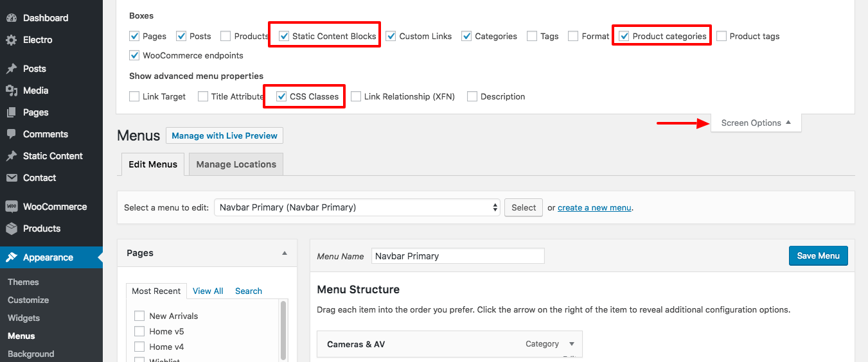Image resolution: width=868 pixels, height=362 pixels.
Task: Uncheck the Static Content Blocks checkbox
Action: coord(284,36)
